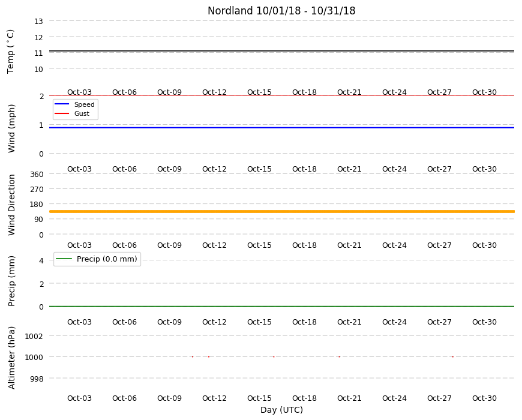Click the Speed label in wind legend
The image size is (522, 420).
click(85, 104)
